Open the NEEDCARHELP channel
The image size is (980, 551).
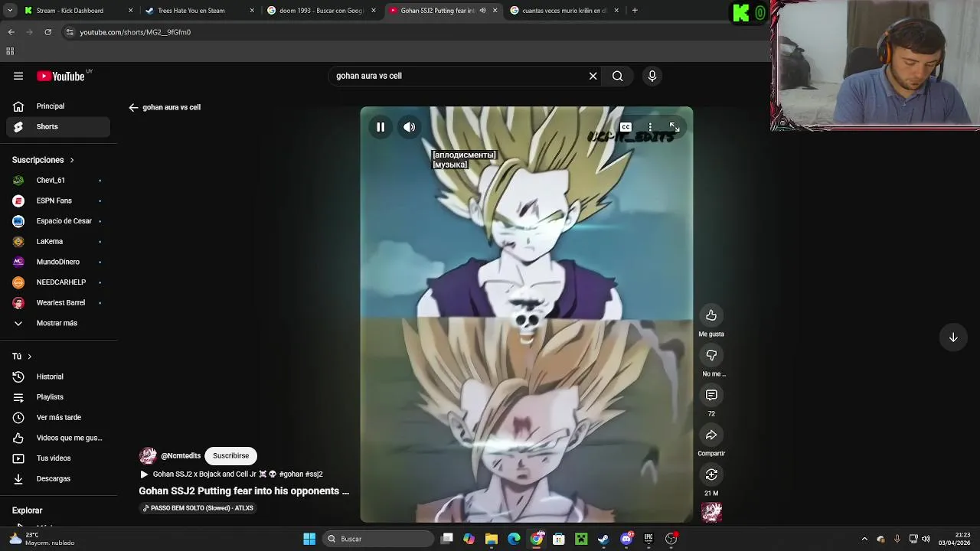point(58,282)
